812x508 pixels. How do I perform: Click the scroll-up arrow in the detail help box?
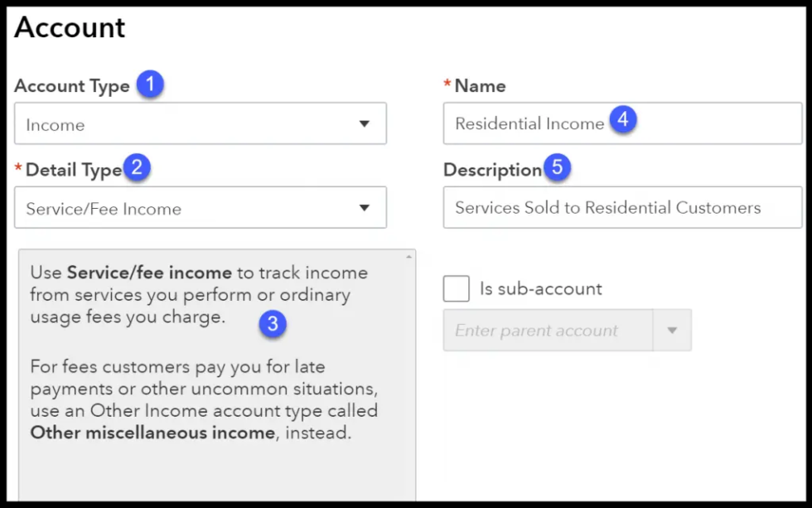coord(408,257)
